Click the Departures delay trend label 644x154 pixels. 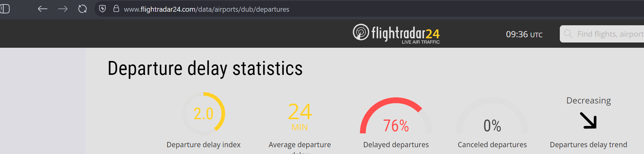click(588, 145)
